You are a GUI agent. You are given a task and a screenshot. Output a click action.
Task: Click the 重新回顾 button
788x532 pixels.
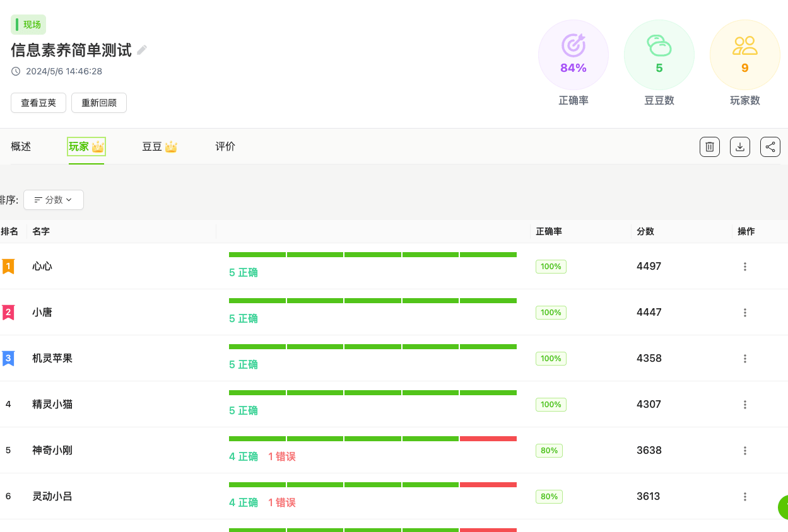tap(99, 103)
